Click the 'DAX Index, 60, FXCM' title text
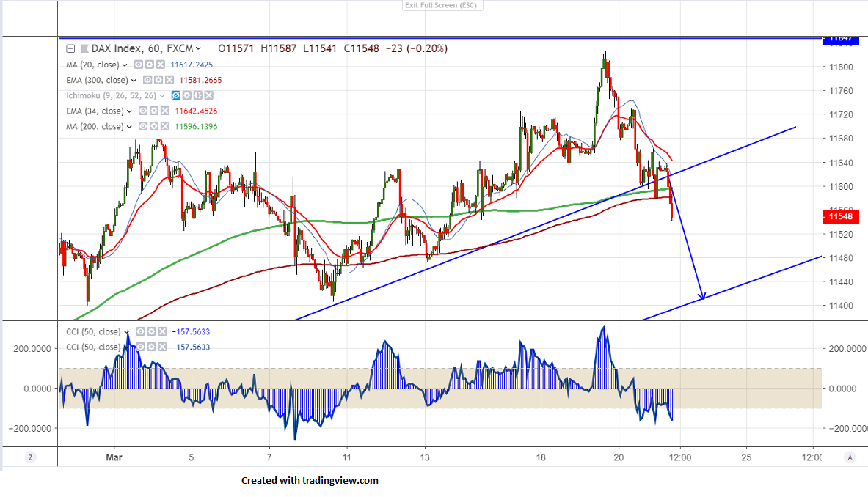The image size is (868, 497). pos(142,48)
